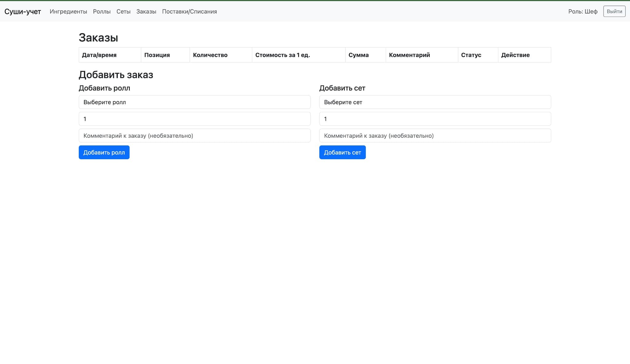The image size is (630, 364).
Task: Select the set quantity field
Action: 435,119
